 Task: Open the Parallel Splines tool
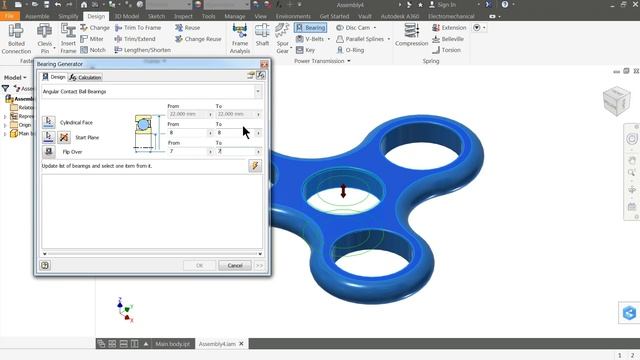[363, 39]
